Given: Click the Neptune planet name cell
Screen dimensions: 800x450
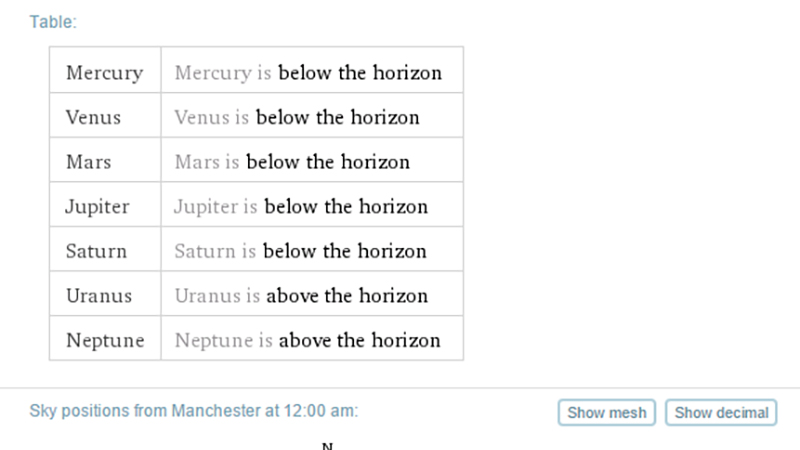Looking at the screenshot, I should tap(105, 338).
